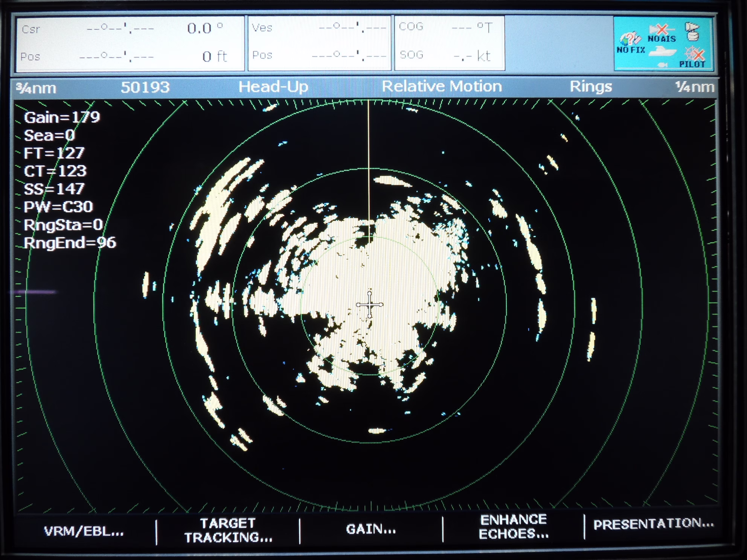Tap the PILOT autopilot wheel icon
The image size is (747, 560).
tap(693, 57)
